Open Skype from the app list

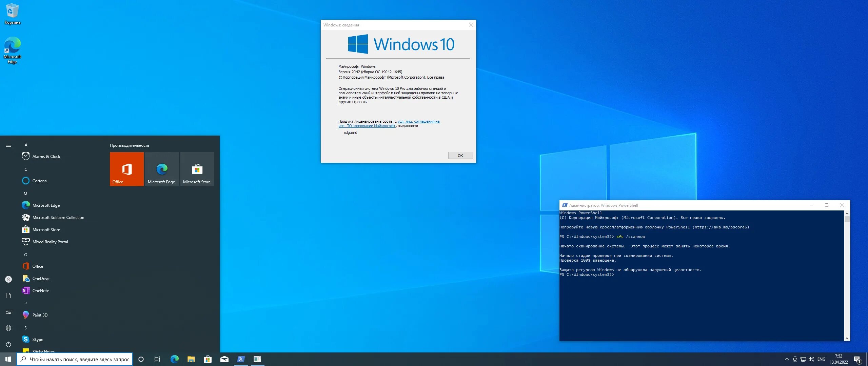pyautogui.click(x=38, y=339)
